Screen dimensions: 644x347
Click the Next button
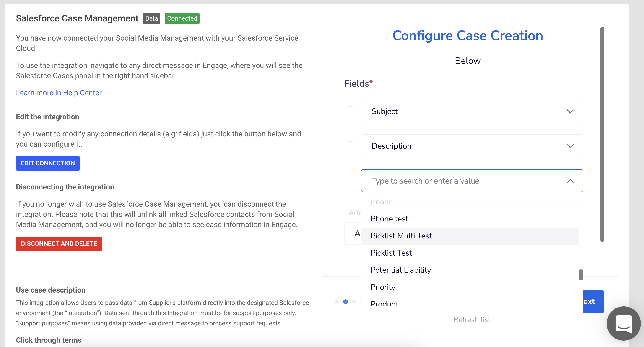pos(594,301)
